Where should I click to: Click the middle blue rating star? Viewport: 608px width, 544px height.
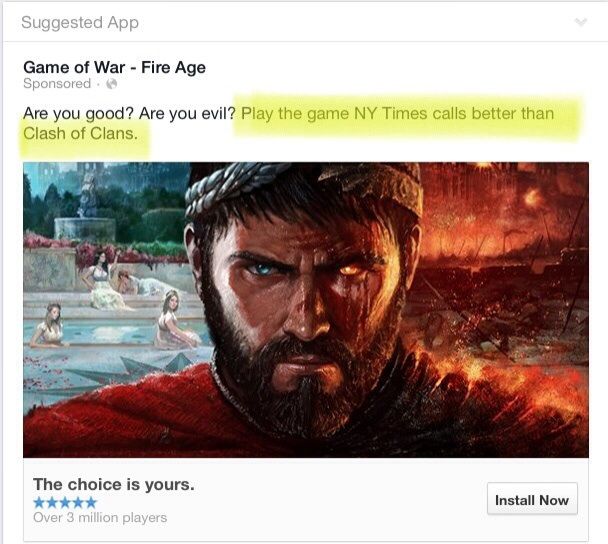coord(65,502)
